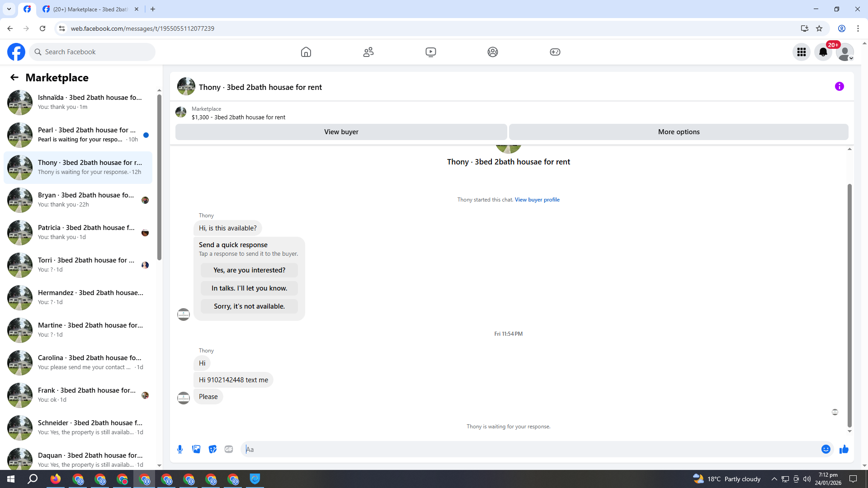The image size is (868, 488).
Task: Open the Facebook apps grid menu
Action: tap(801, 52)
